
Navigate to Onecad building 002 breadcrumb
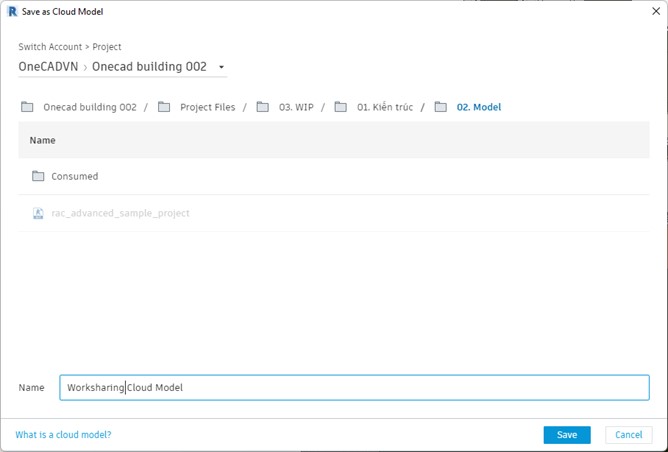(x=90, y=107)
